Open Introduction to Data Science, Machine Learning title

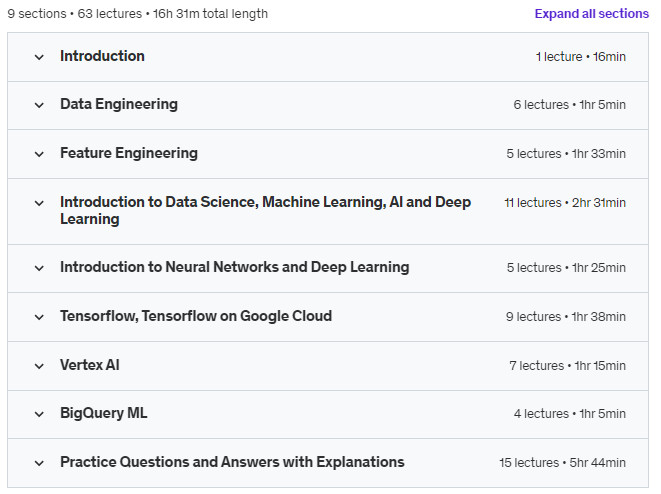click(x=266, y=210)
